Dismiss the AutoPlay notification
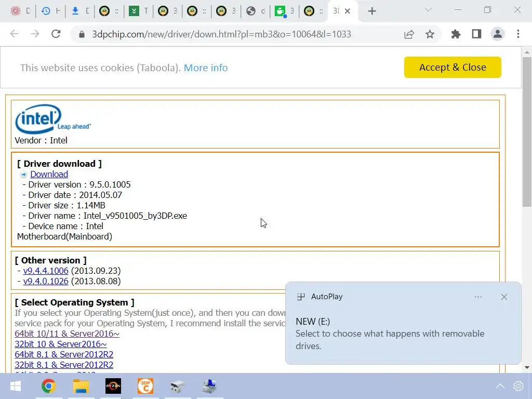Image resolution: width=532 pixels, height=399 pixels. point(504,297)
